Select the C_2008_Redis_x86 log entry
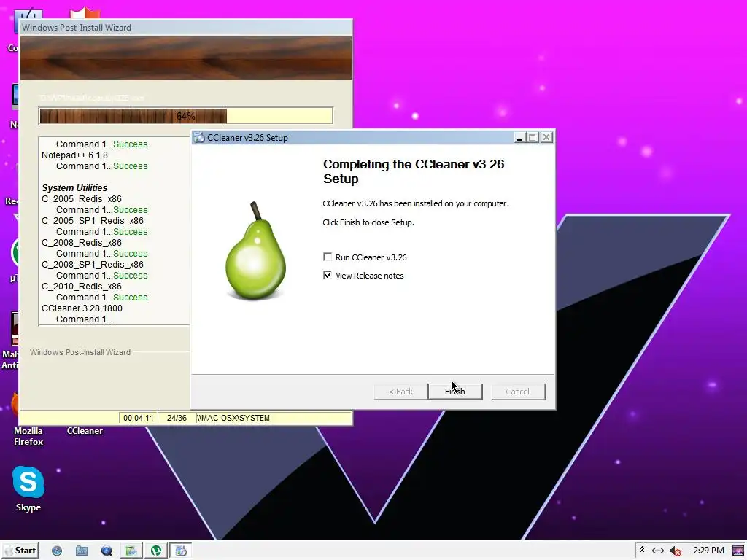This screenshot has width=747, height=560. click(82, 242)
